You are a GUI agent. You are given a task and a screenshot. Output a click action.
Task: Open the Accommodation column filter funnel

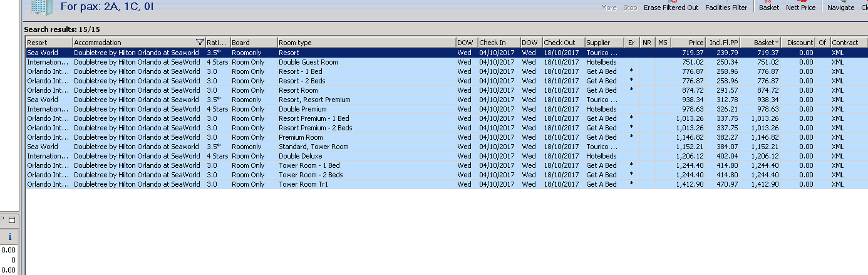pos(200,43)
